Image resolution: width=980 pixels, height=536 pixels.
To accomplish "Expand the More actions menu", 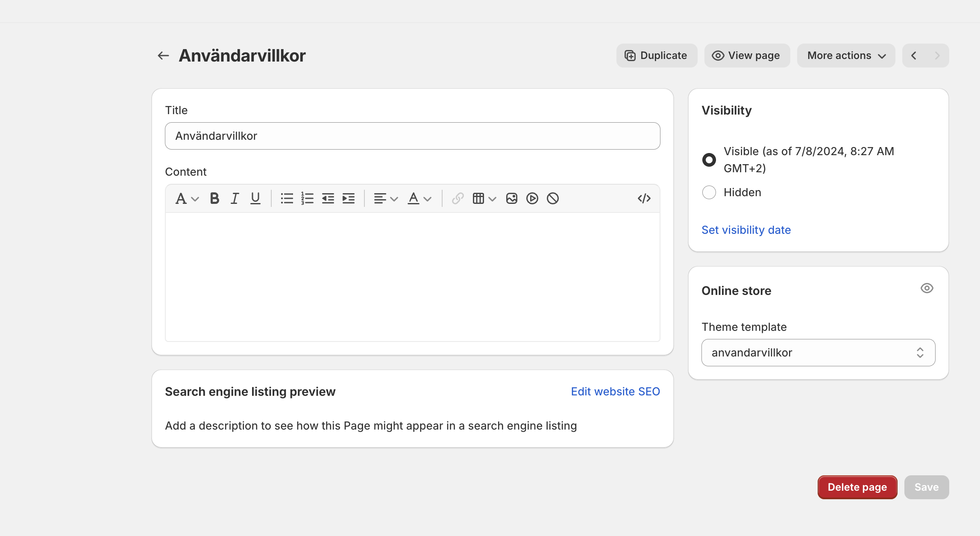I will point(846,56).
